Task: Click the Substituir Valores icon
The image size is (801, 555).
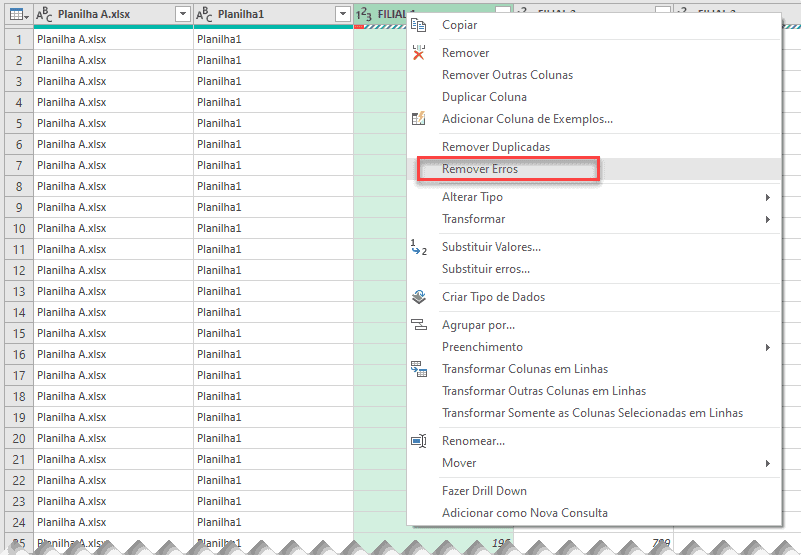Action: click(x=418, y=247)
